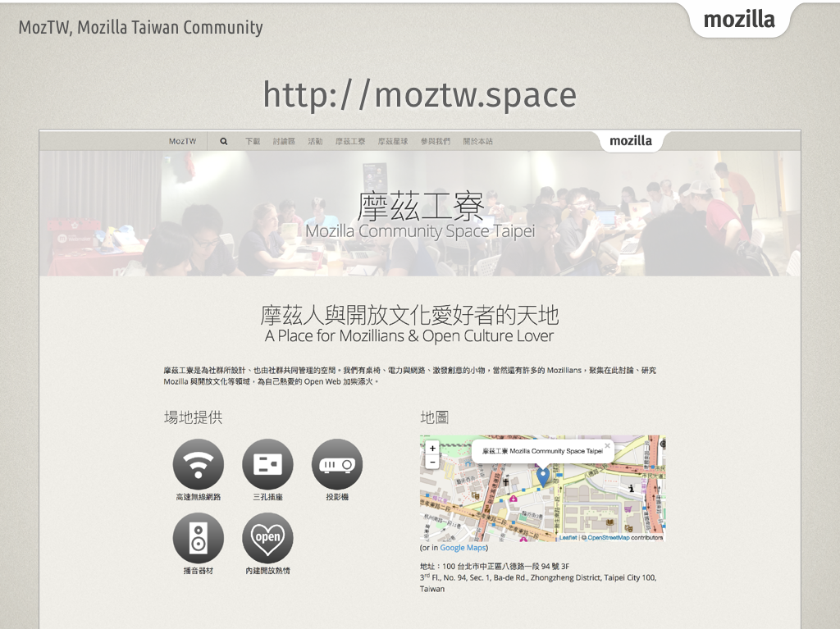
Task: Open the search with the magnifier icon
Action: (x=223, y=141)
